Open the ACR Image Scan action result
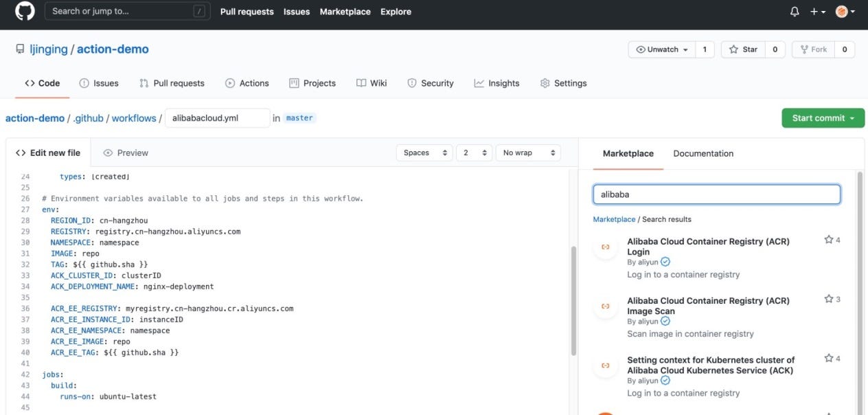This screenshot has width=868, height=415. (708, 306)
